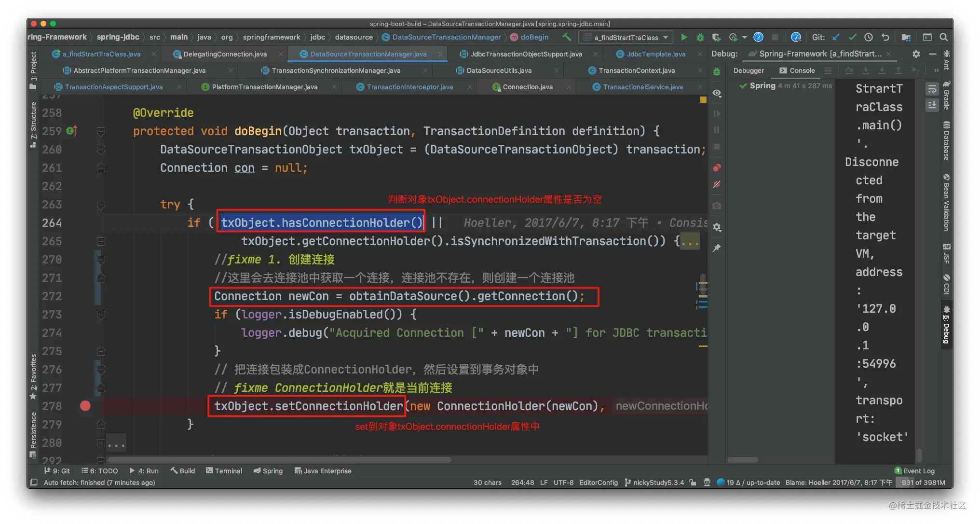Click the Git history clock icon

click(x=869, y=37)
